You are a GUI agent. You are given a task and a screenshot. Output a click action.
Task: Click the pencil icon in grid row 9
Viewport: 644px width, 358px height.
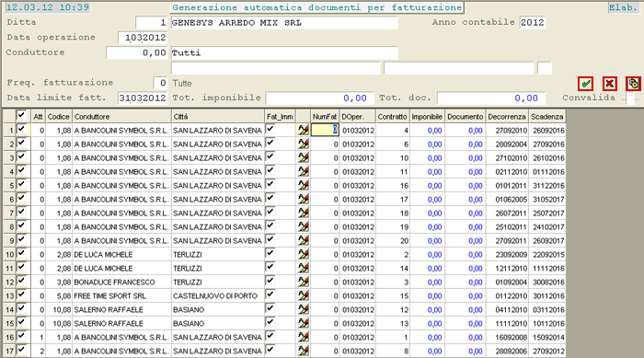pyautogui.click(x=303, y=240)
